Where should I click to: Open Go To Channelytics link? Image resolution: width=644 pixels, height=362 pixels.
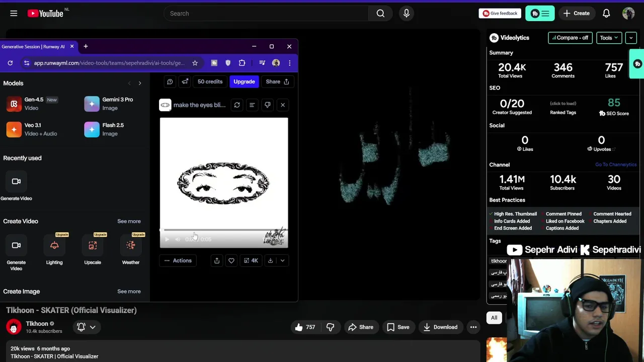tap(616, 164)
